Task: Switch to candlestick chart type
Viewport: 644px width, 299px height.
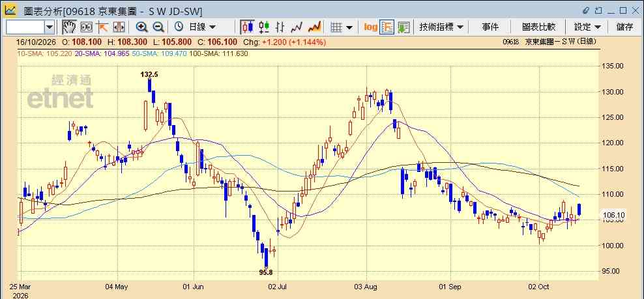Action: click(x=247, y=27)
